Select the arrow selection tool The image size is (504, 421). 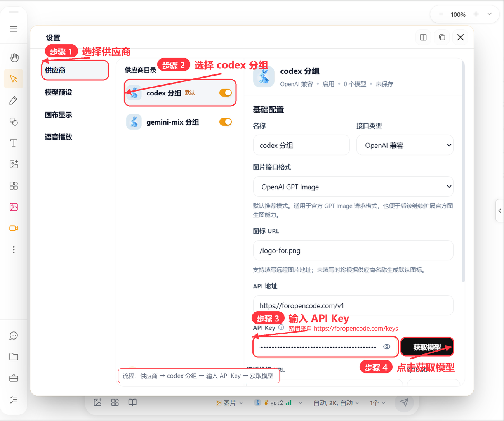(x=14, y=79)
